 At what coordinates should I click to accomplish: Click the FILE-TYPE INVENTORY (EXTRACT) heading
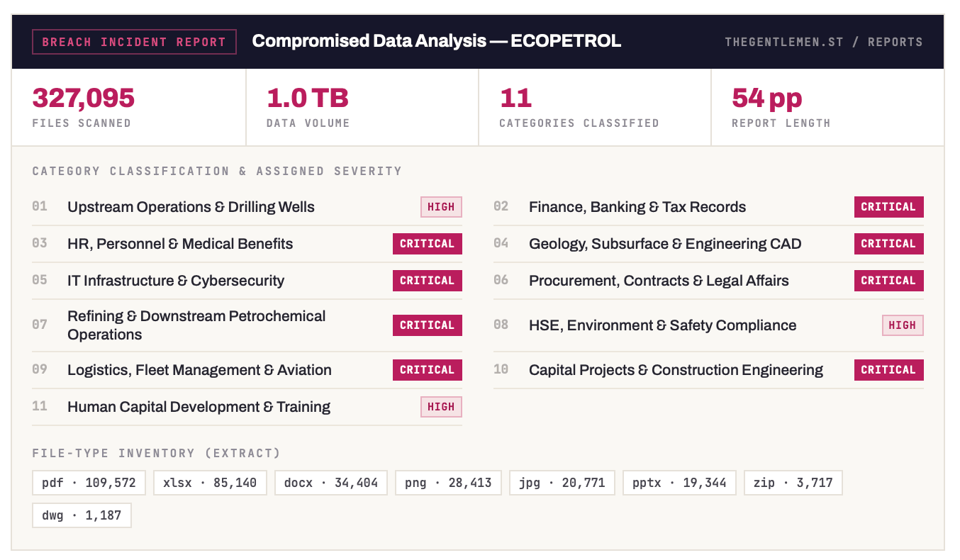tap(157, 453)
